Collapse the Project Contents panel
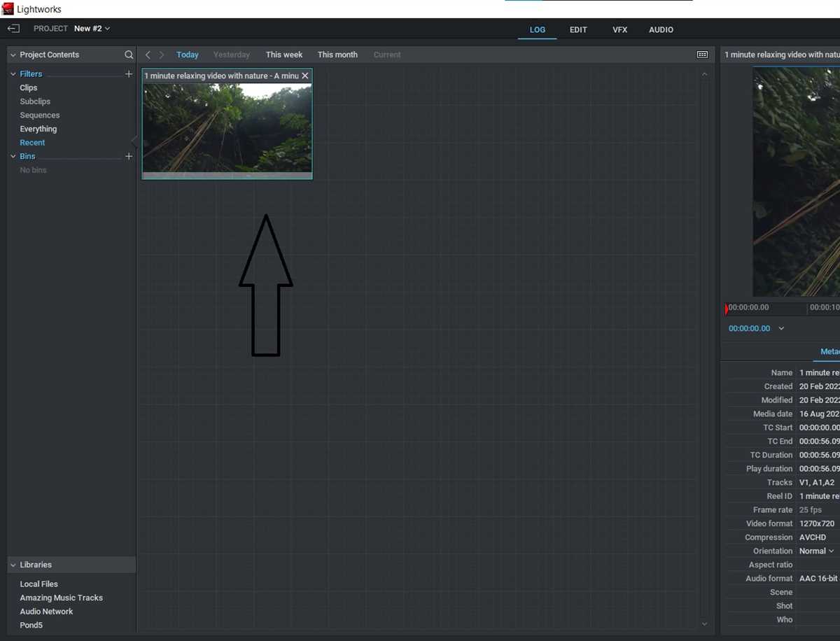The width and height of the screenshot is (840, 641). point(13,55)
